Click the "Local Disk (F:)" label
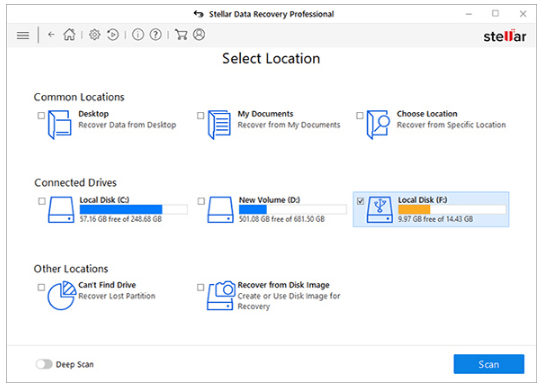 pyautogui.click(x=423, y=200)
